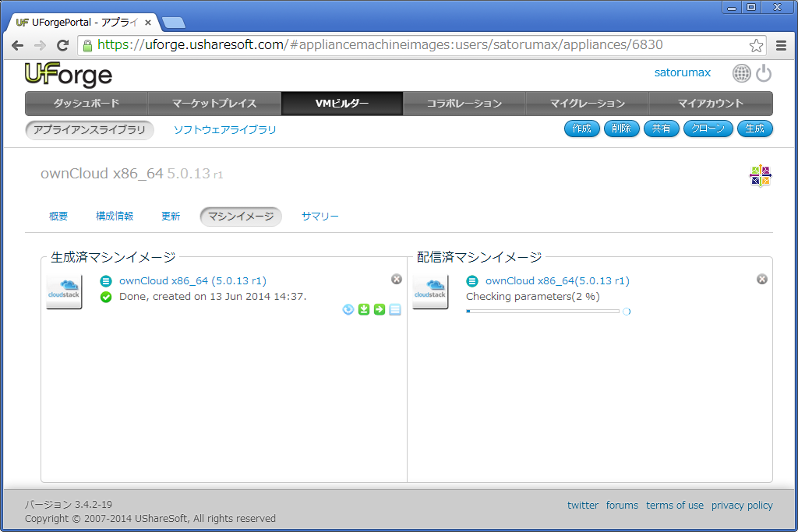Click the cloudstack thumbnail in generated images
The image size is (798, 532).
64,291
